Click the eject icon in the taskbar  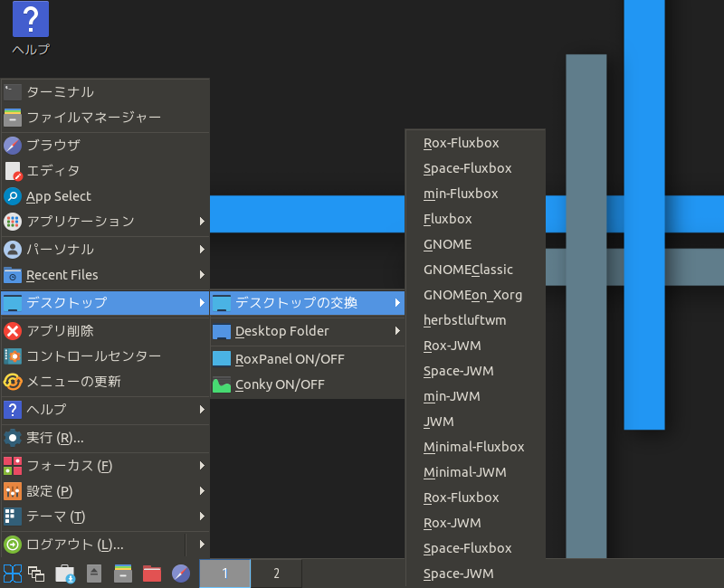click(94, 574)
